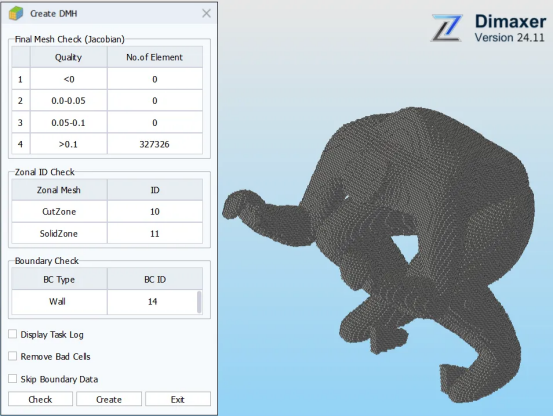Click the Dimaxer Z logo
The width and height of the screenshot is (554, 416).
(x=447, y=28)
